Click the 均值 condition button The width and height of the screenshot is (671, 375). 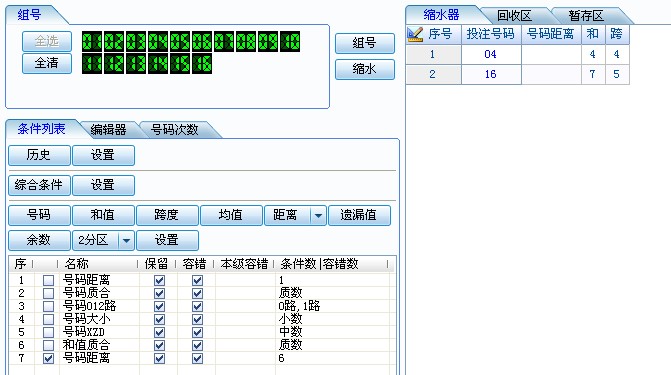pos(231,215)
